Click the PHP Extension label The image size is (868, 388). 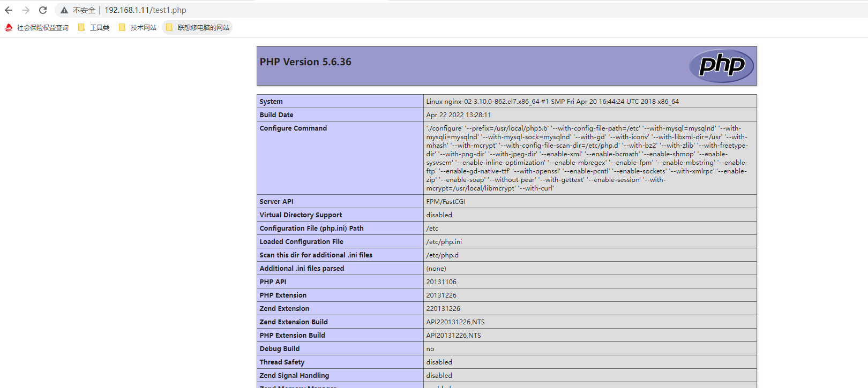click(283, 295)
